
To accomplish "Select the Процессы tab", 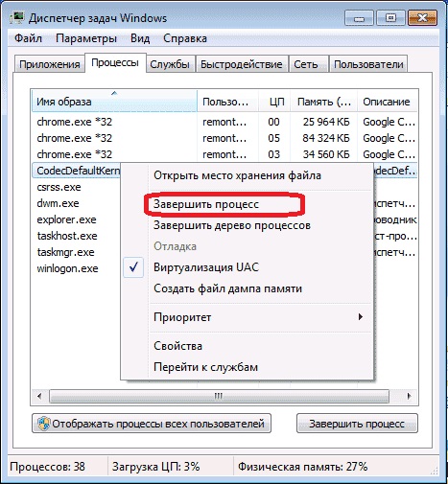I will pos(115,62).
